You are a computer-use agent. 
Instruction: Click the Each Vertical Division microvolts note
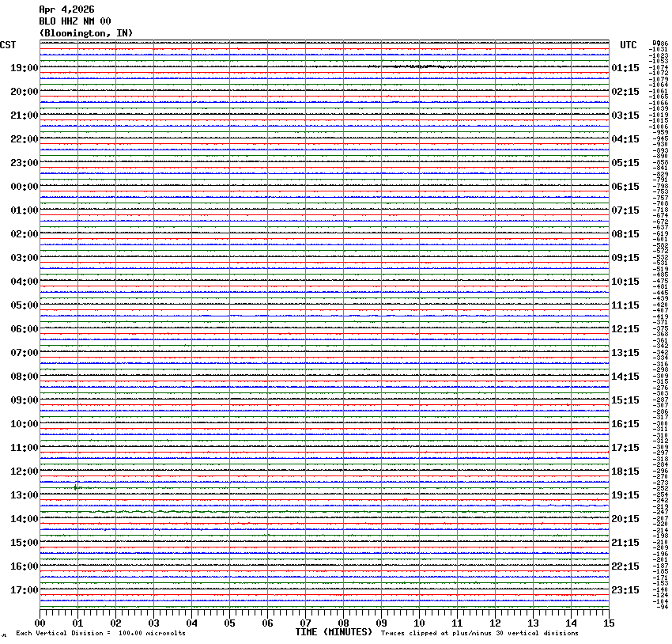(x=100, y=633)
